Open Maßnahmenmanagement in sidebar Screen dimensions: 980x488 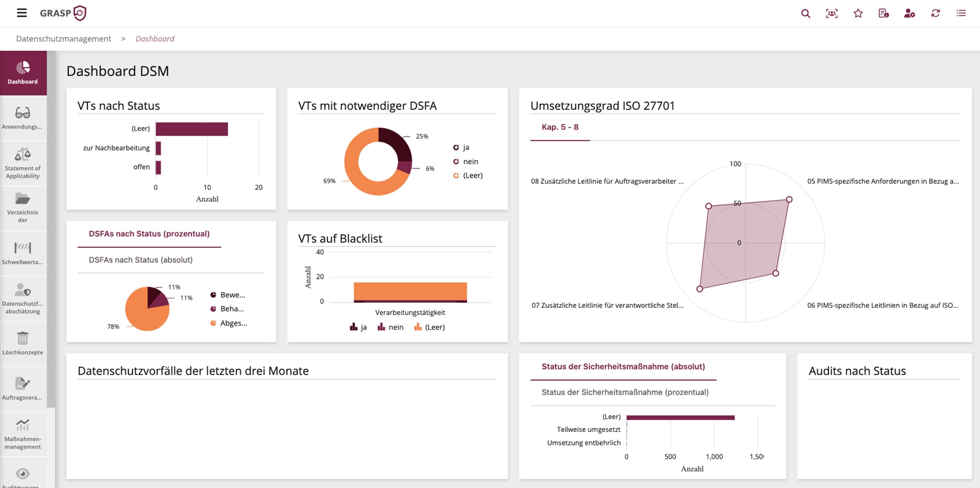tap(23, 434)
